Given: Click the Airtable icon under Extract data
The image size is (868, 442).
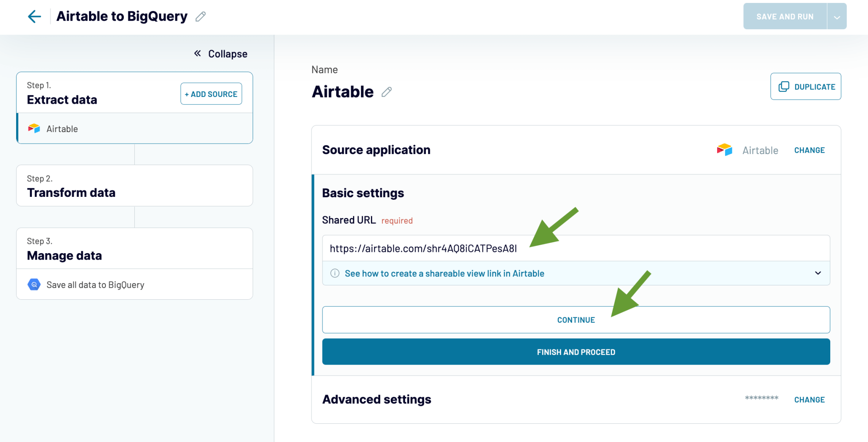Looking at the screenshot, I should coord(34,129).
